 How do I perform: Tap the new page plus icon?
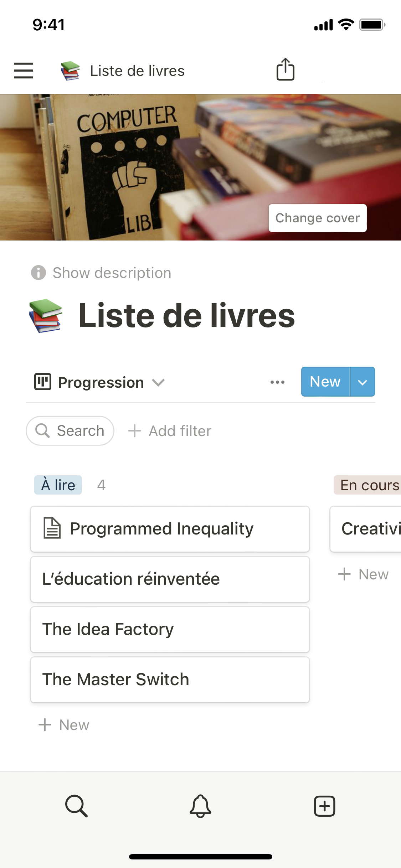tap(324, 806)
